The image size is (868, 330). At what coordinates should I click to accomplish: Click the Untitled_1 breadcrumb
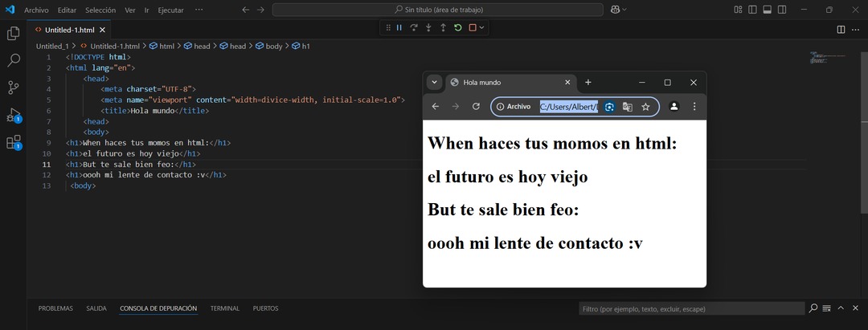point(51,47)
